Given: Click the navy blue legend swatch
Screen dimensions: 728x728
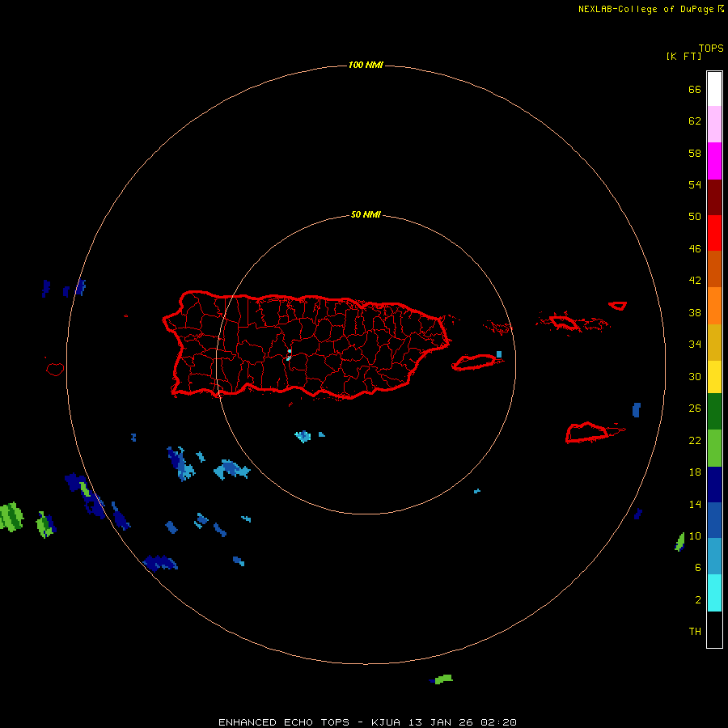Looking at the screenshot, I should [x=714, y=485].
